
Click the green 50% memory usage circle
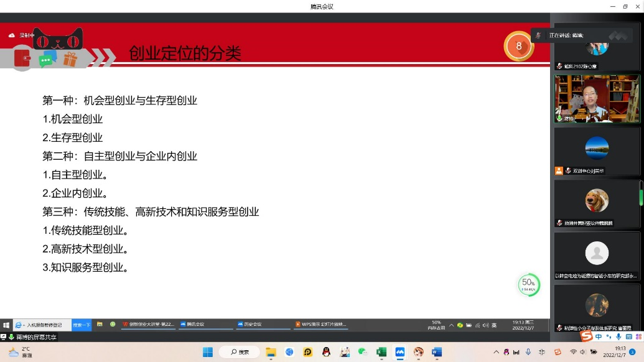pos(528,285)
